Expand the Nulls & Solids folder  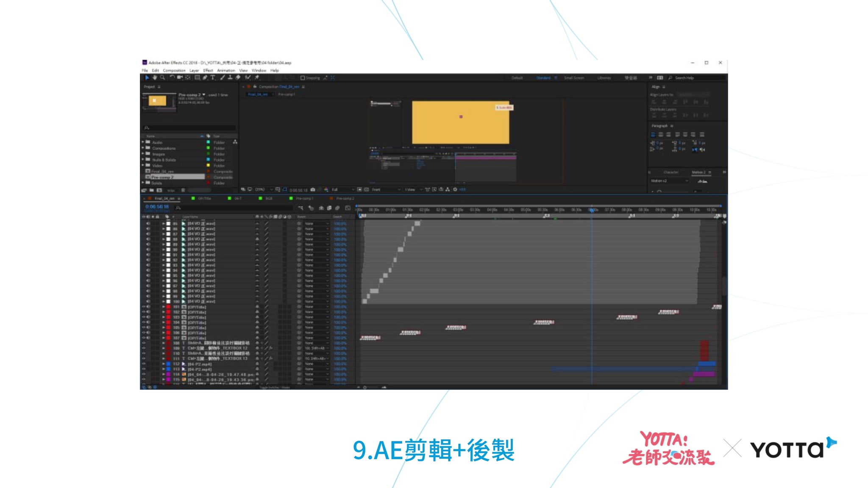[x=143, y=160]
